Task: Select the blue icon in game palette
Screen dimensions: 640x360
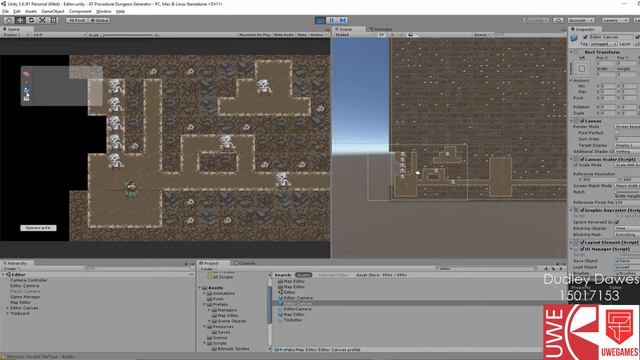Action: pyautogui.click(x=26, y=90)
